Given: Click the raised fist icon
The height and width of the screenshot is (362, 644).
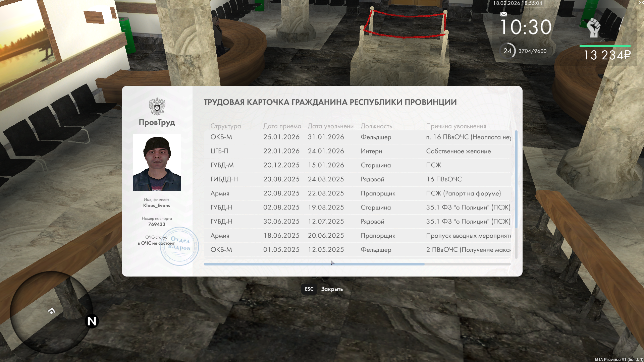Looking at the screenshot, I should 593,28.
